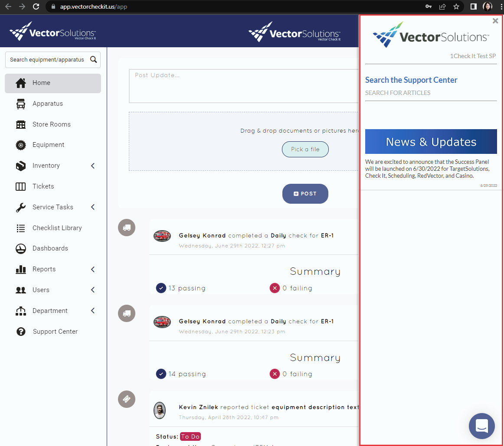Screen dimensions: 504x446
Task: Click the POST button
Action: [x=305, y=194]
